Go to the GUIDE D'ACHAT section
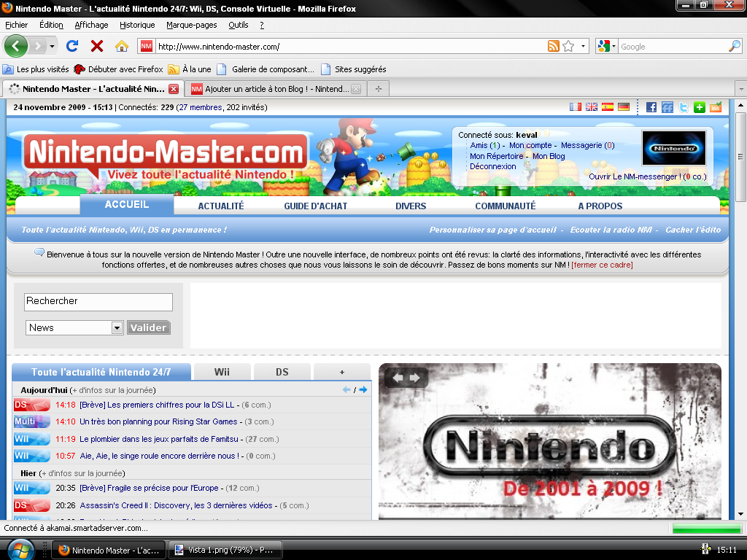The image size is (747, 560). point(315,206)
